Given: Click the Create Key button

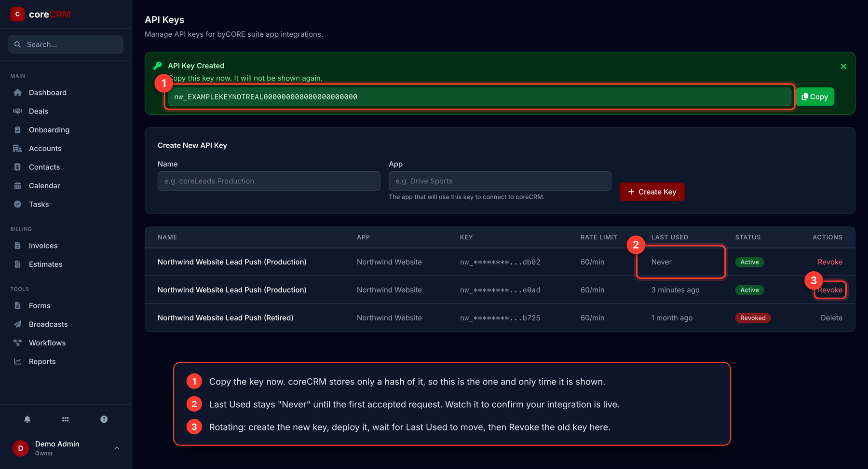Looking at the screenshot, I should (652, 192).
